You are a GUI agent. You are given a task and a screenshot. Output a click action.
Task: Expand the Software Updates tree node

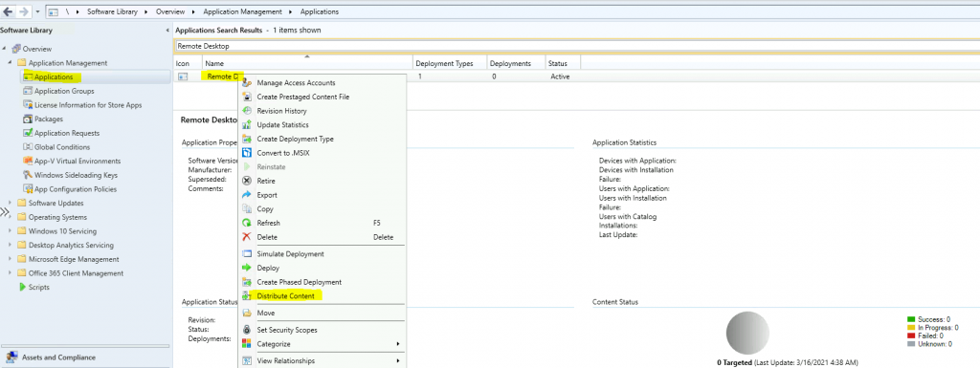click(x=10, y=204)
